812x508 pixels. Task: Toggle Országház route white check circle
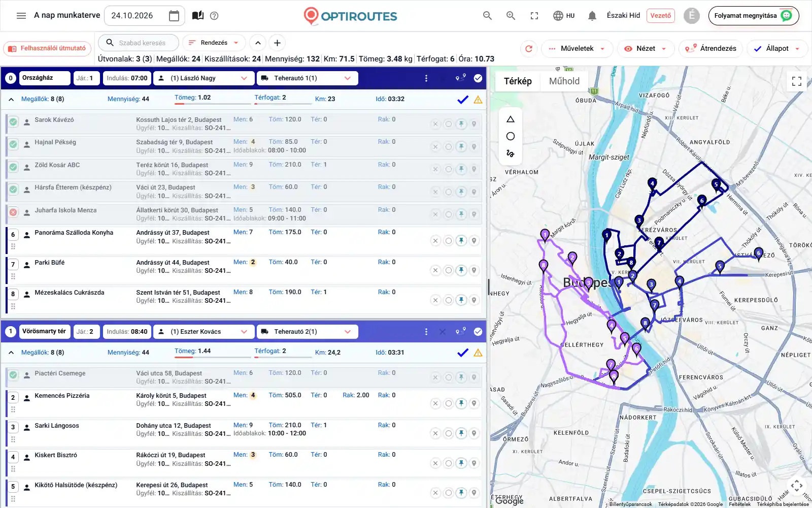tap(478, 78)
